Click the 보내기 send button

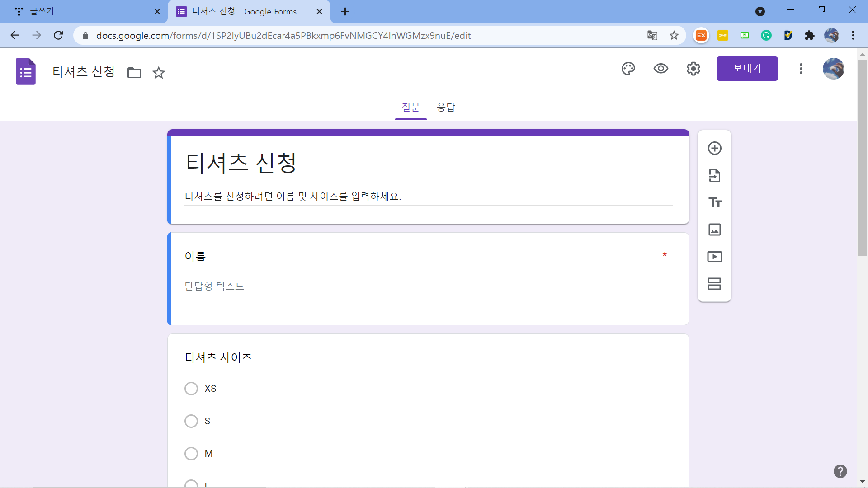click(x=747, y=69)
